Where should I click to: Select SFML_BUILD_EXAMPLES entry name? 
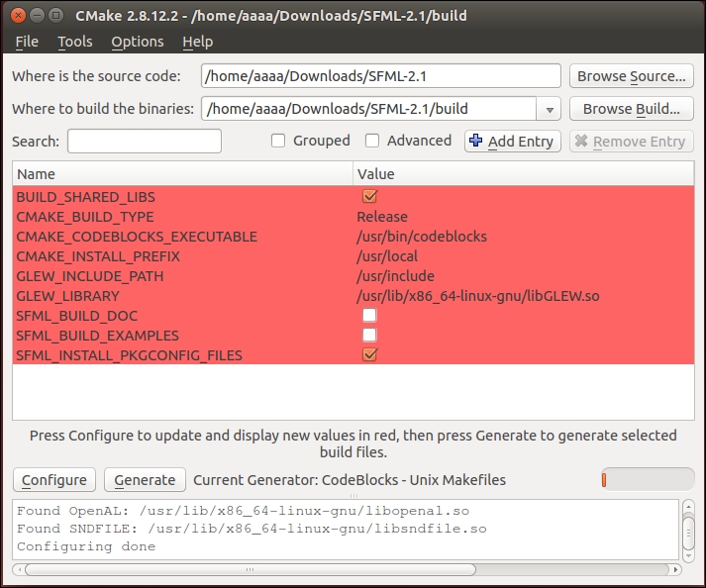pyautogui.click(x=98, y=336)
